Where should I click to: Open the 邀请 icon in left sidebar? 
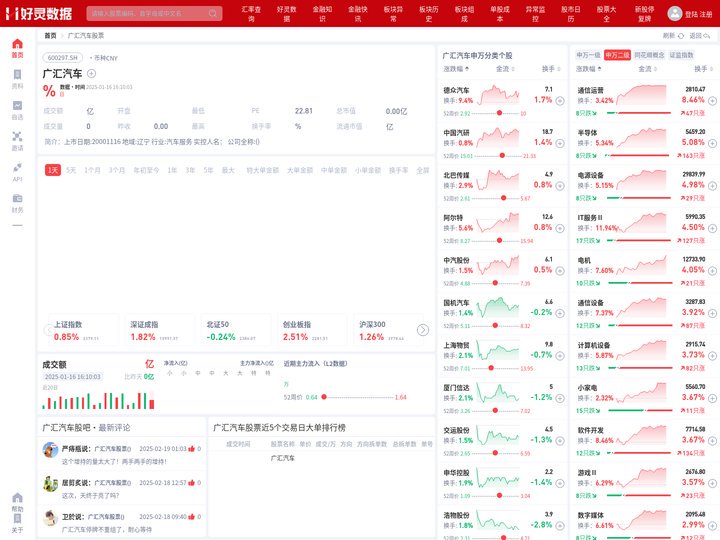[x=17, y=136]
